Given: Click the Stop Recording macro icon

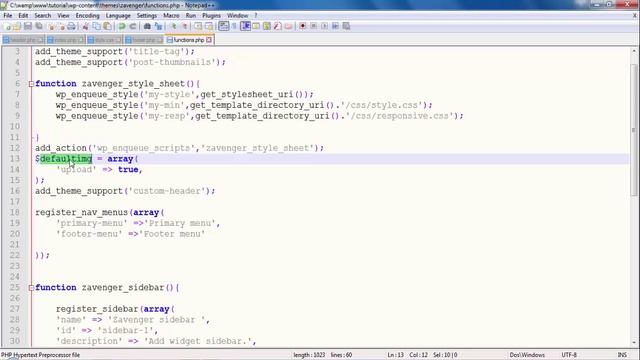Looking at the screenshot, I should 313,26.
